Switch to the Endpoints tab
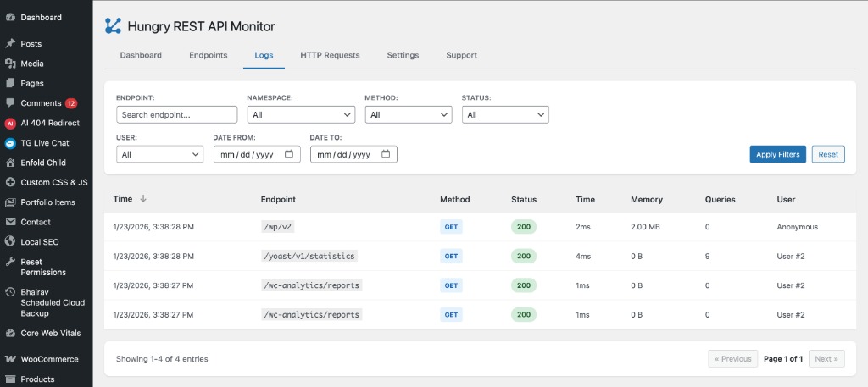 coord(208,55)
